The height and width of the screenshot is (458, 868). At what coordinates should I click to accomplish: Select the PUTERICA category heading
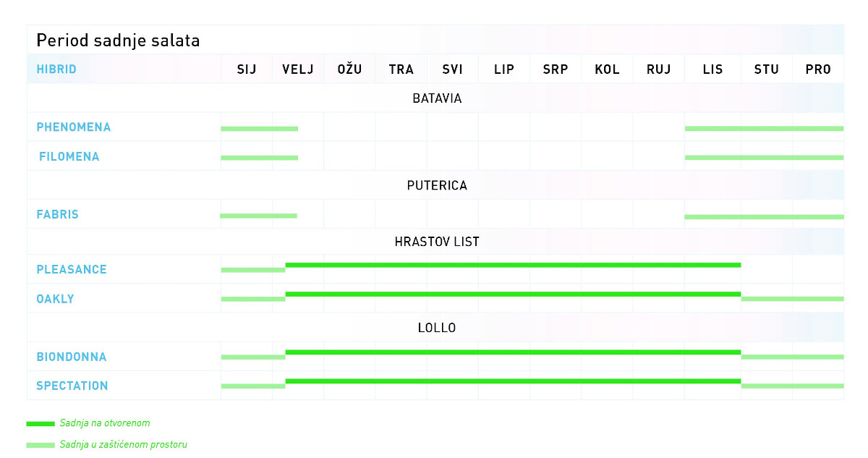click(x=437, y=185)
